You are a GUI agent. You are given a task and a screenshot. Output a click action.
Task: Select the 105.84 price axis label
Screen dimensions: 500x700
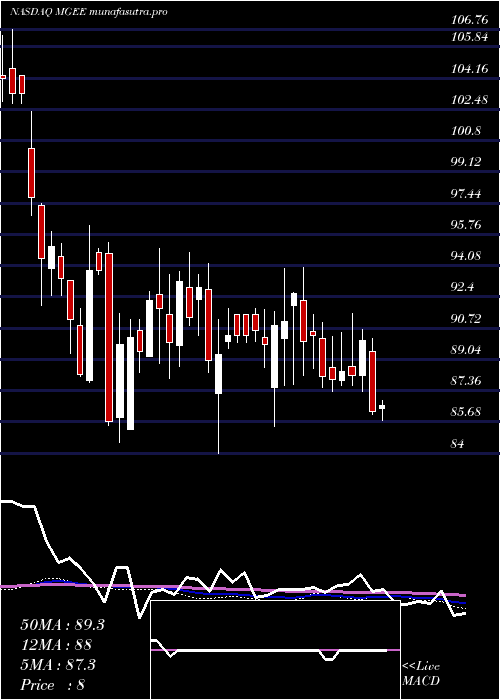pyautogui.click(x=469, y=38)
